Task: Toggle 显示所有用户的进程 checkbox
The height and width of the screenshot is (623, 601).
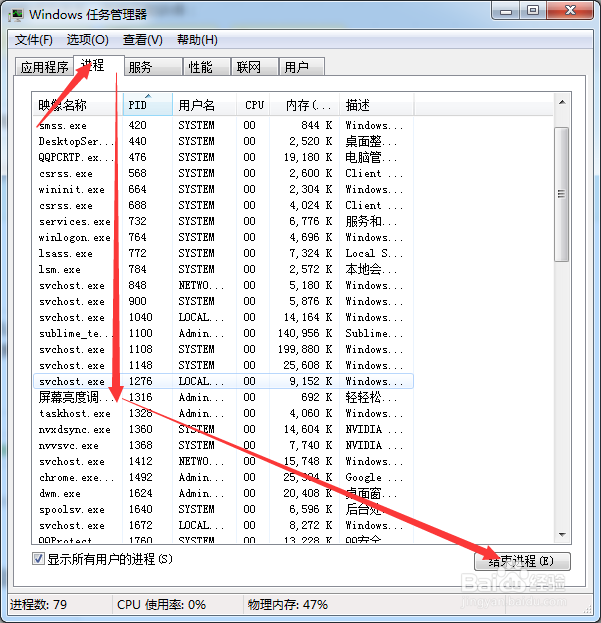Action: point(38,559)
